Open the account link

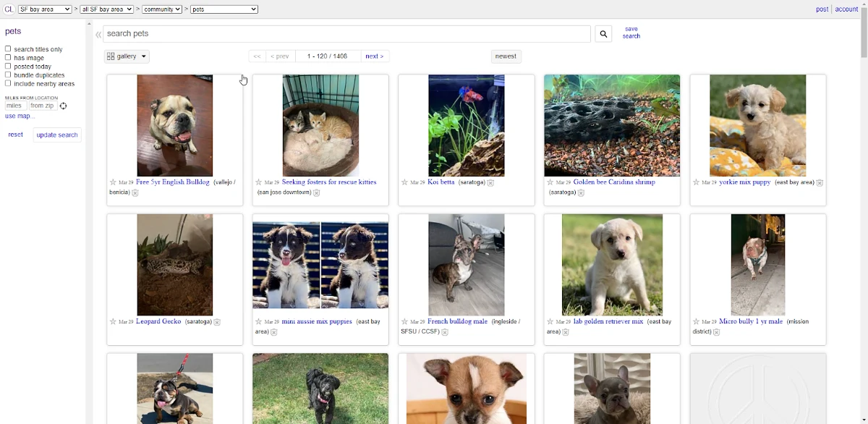[x=846, y=9]
